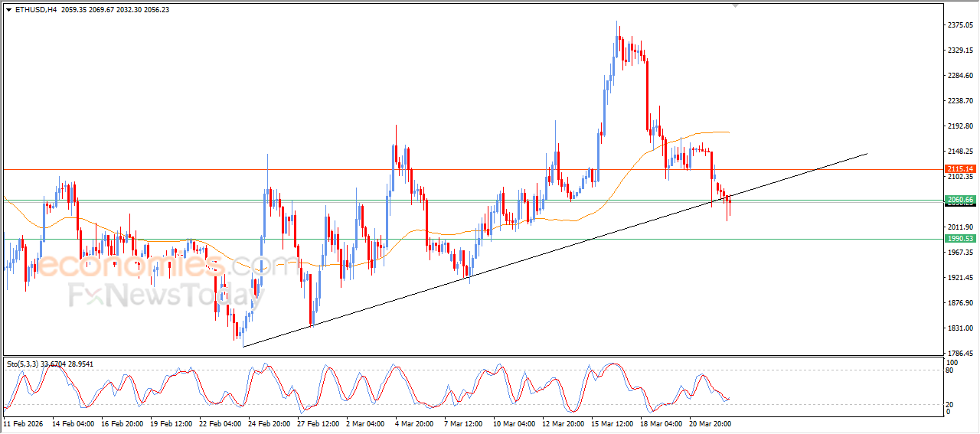This screenshot has height=434, width=980.
Task: Click the green 2060.66 price label
Action: click(x=960, y=199)
